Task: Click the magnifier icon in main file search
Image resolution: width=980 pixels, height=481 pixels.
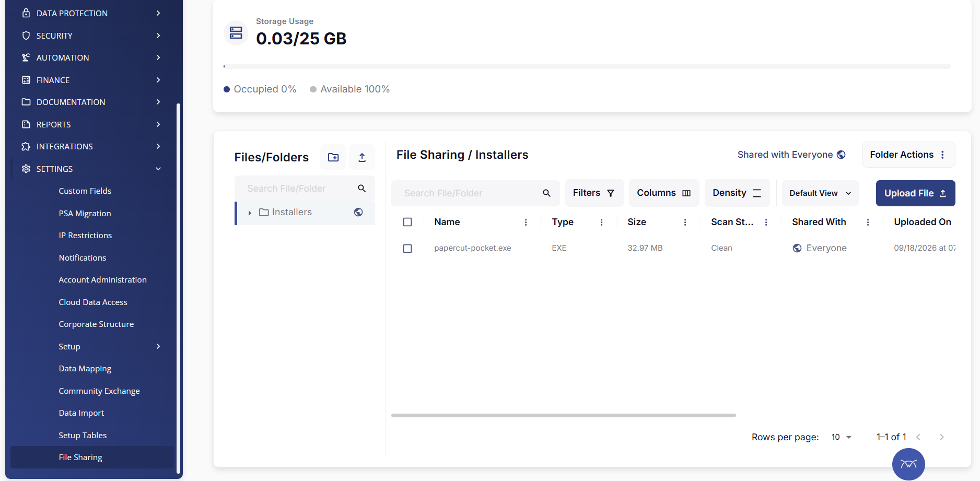Action: click(547, 193)
